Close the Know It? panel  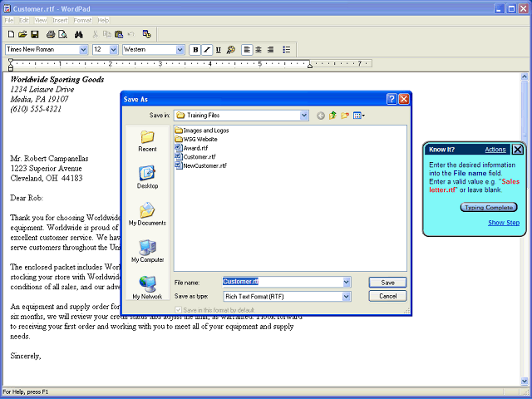pos(517,150)
